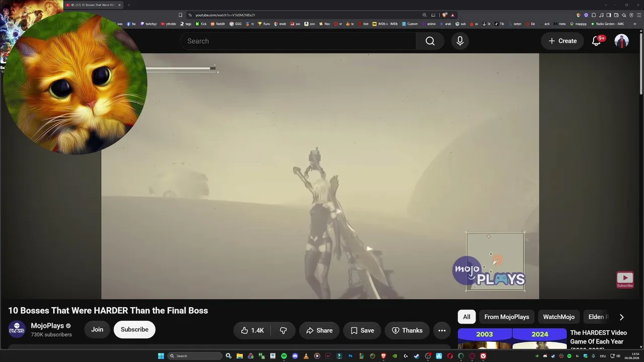Open the notifications bell
The image size is (644, 362).
tap(596, 41)
